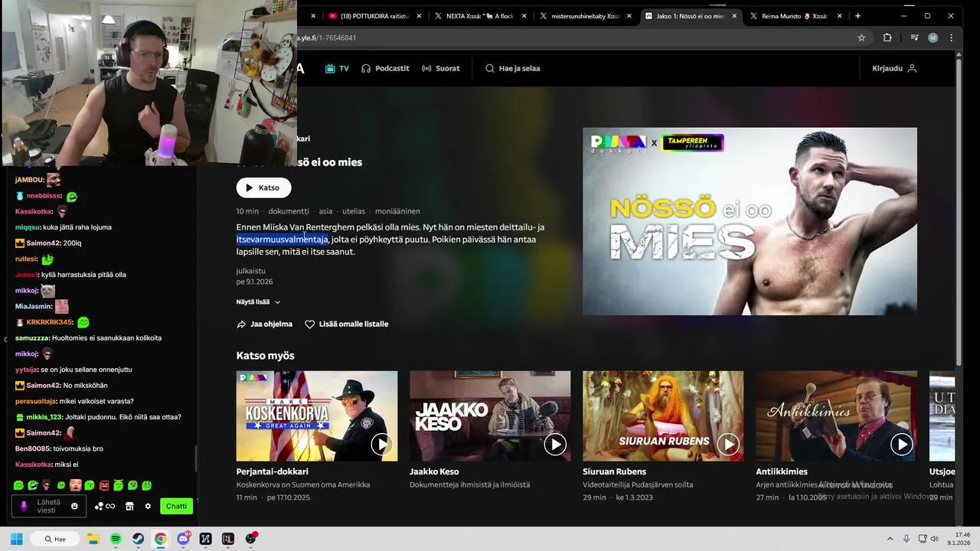
Task: Open a new browser tab with plus
Action: coord(857,15)
